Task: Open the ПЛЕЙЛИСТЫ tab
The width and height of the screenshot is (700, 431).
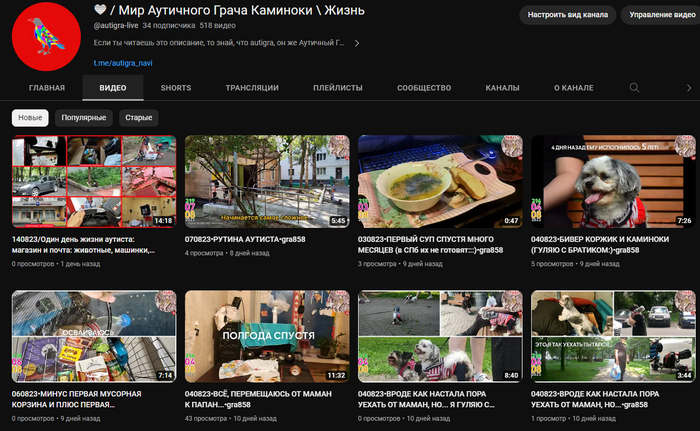Action: pyautogui.click(x=338, y=88)
